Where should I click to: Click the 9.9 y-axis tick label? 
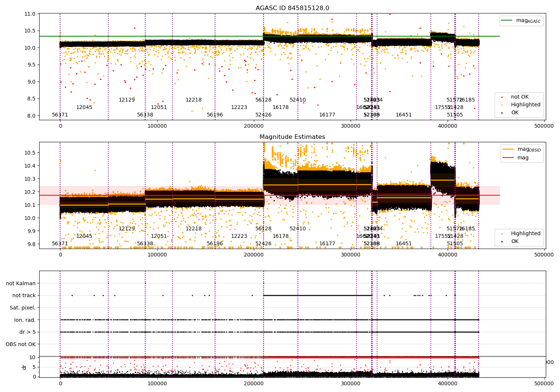(x=32, y=231)
